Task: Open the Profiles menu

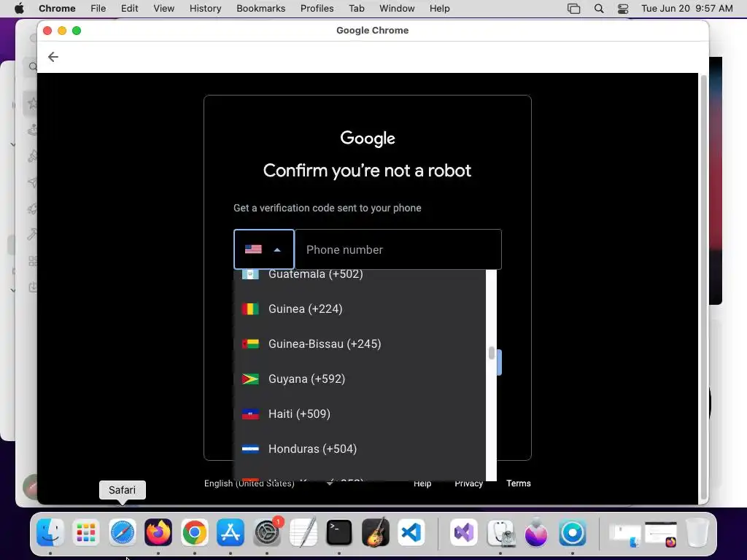Action: coord(317,9)
